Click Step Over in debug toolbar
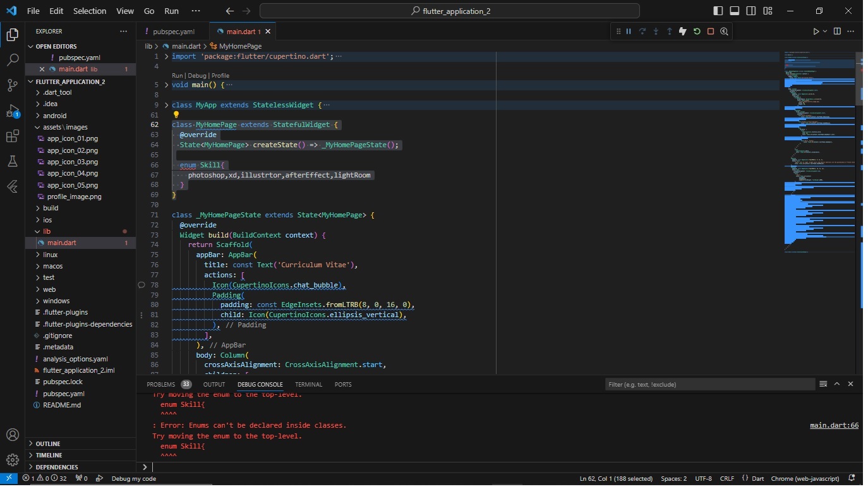 (x=642, y=32)
